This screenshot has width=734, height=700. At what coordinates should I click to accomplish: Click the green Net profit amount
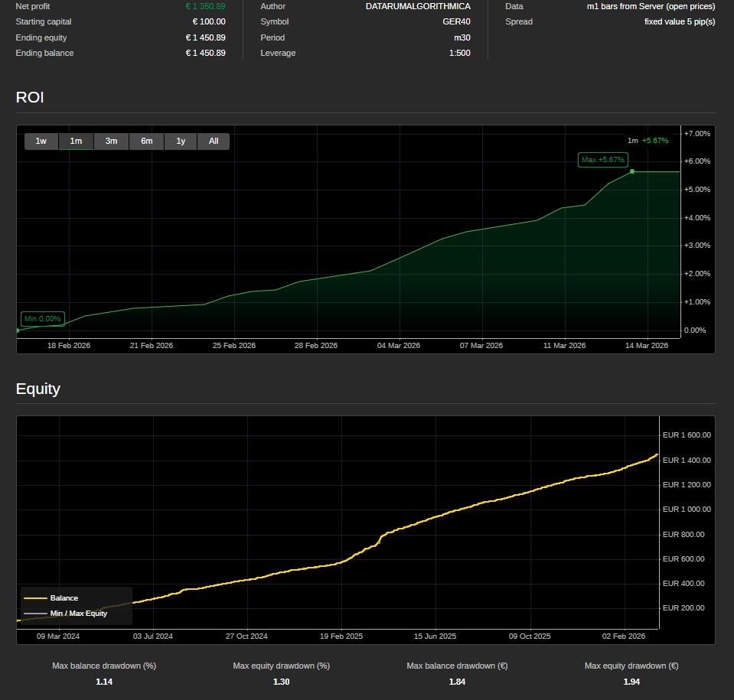pos(205,6)
